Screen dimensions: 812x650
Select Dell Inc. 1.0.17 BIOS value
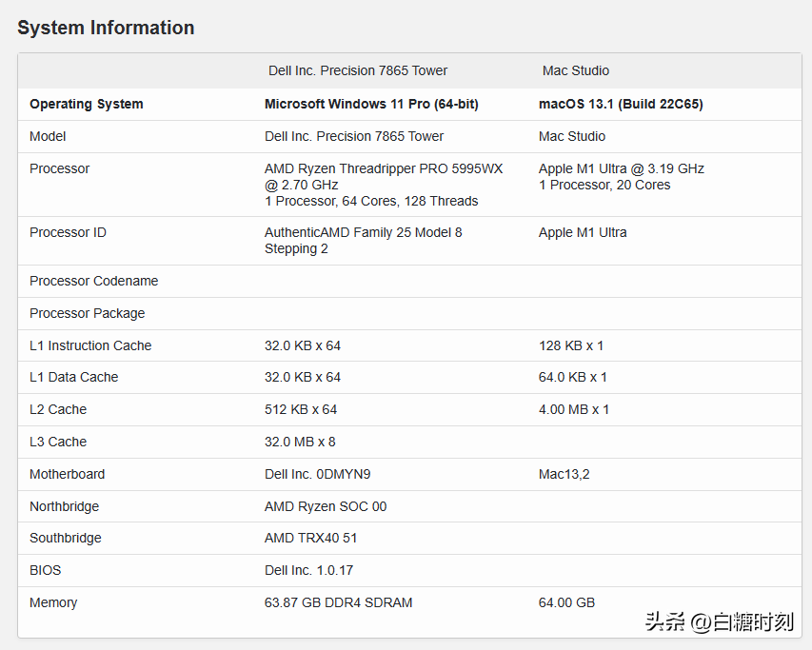coord(308,570)
